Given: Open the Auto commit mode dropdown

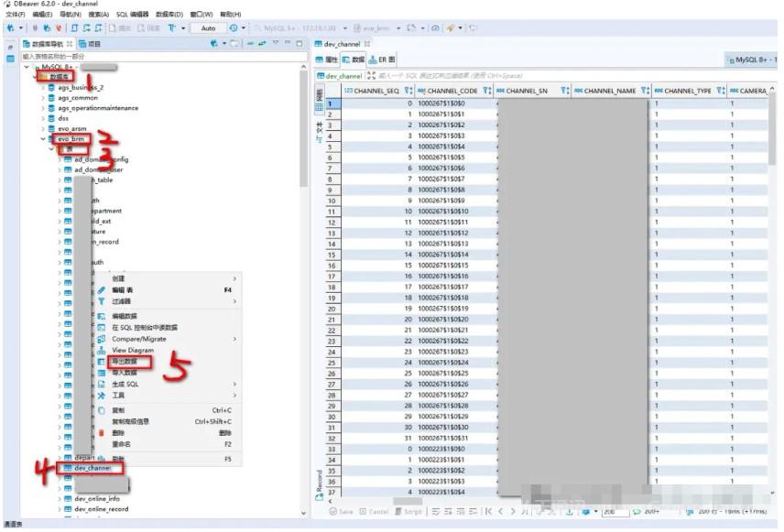Looking at the screenshot, I should [210, 28].
